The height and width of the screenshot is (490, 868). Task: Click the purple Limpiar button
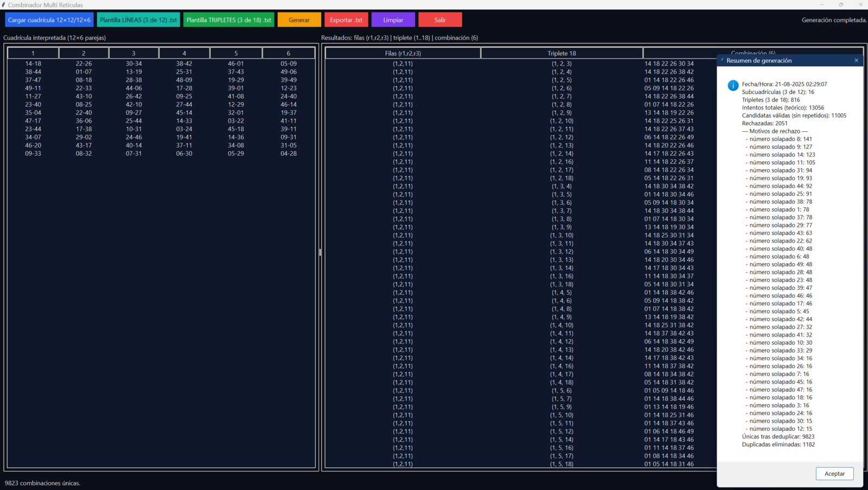[393, 20]
